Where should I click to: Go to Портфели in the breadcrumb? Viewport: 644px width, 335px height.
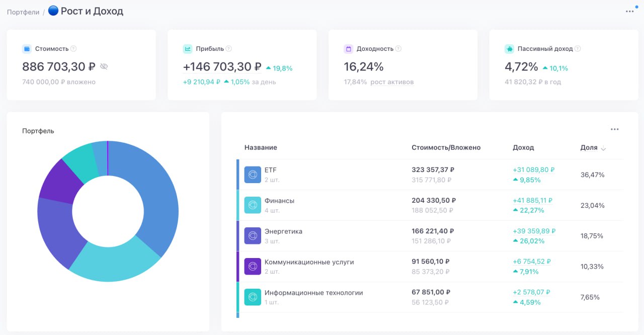click(23, 12)
